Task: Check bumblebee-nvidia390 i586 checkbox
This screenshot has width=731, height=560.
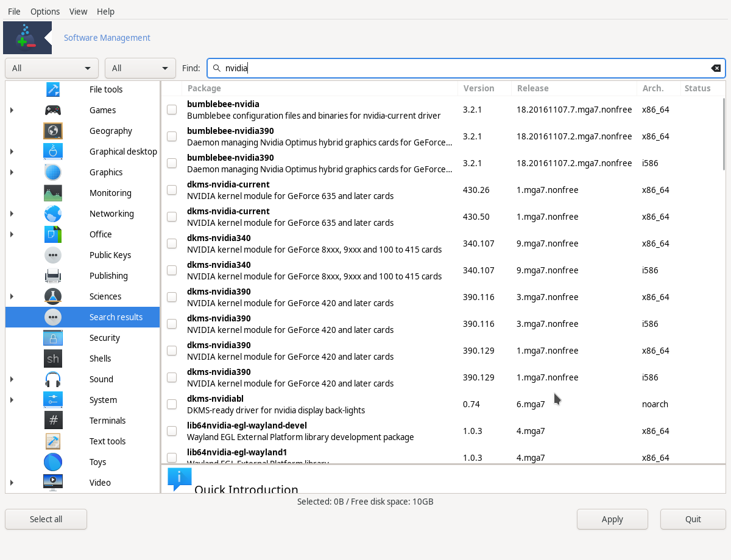Action: (172, 163)
